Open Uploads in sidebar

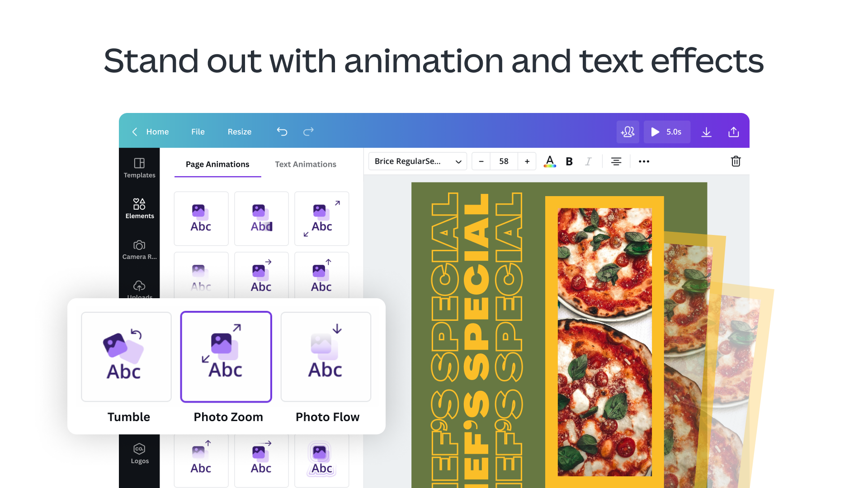(x=139, y=289)
